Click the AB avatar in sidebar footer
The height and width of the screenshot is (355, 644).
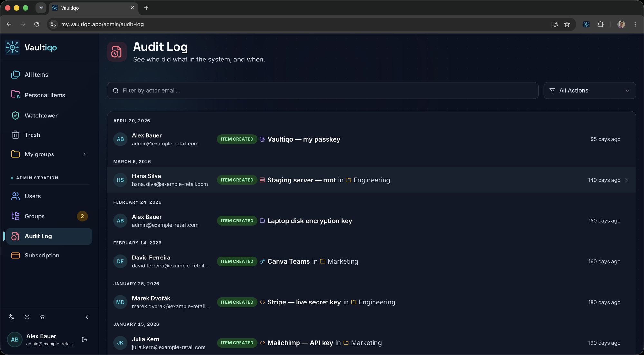(x=15, y=340)
